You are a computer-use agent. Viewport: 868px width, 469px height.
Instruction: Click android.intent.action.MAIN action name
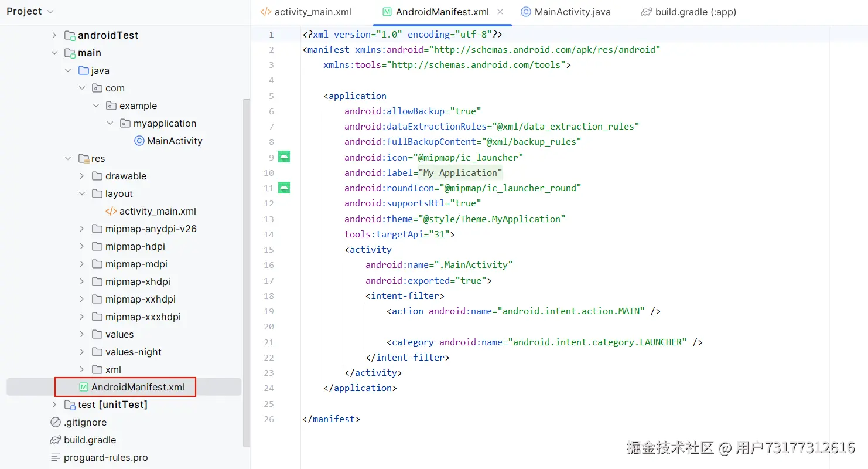click(571, 311)
